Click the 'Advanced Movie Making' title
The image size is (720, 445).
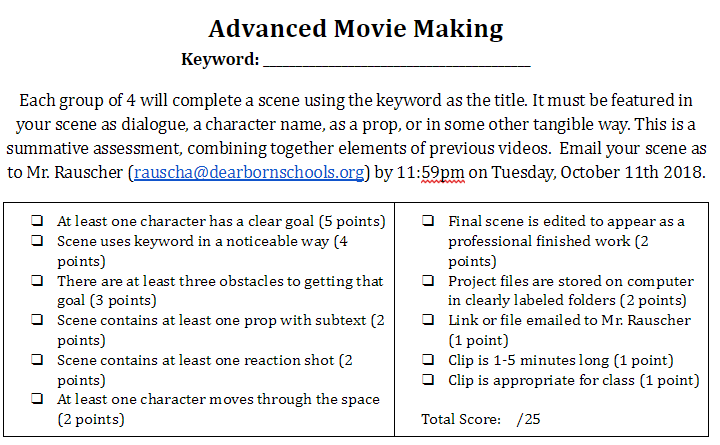[x=356, y=29]
